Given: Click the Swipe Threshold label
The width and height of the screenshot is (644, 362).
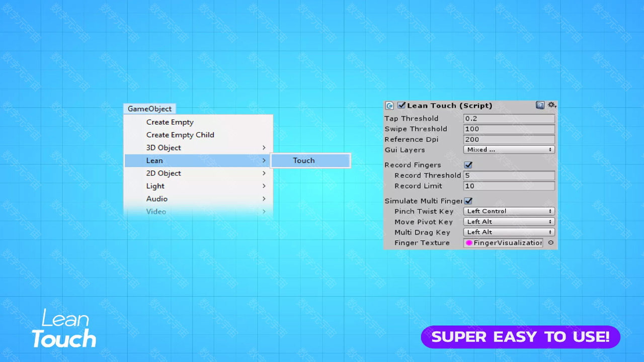Looking at the screenshot, I should (x=416, y=129).
